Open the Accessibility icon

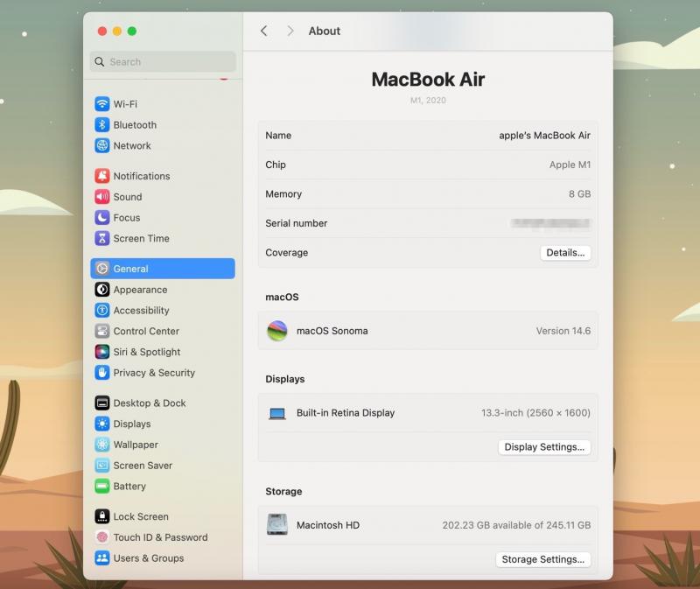click(x=101, y=310)
